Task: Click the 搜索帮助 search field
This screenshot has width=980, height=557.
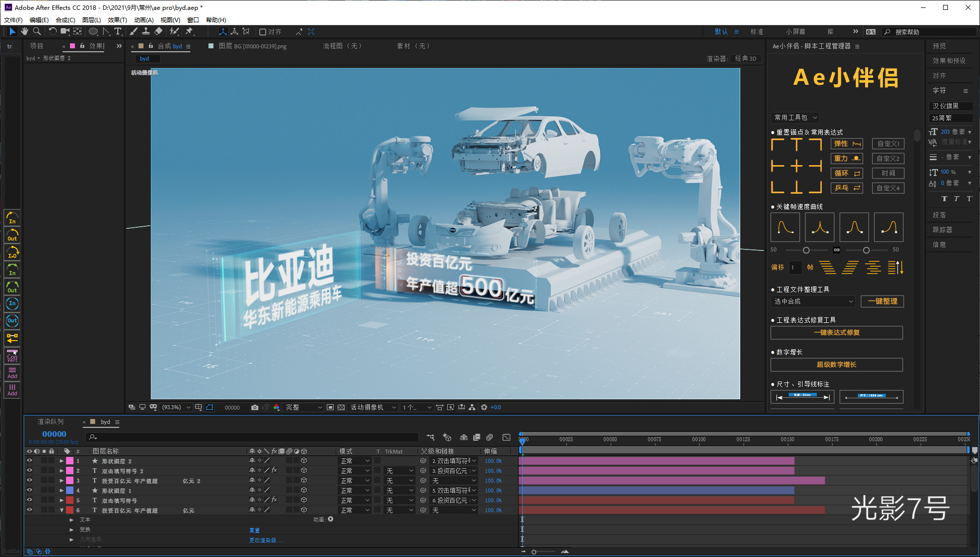Action: point(929,32)
